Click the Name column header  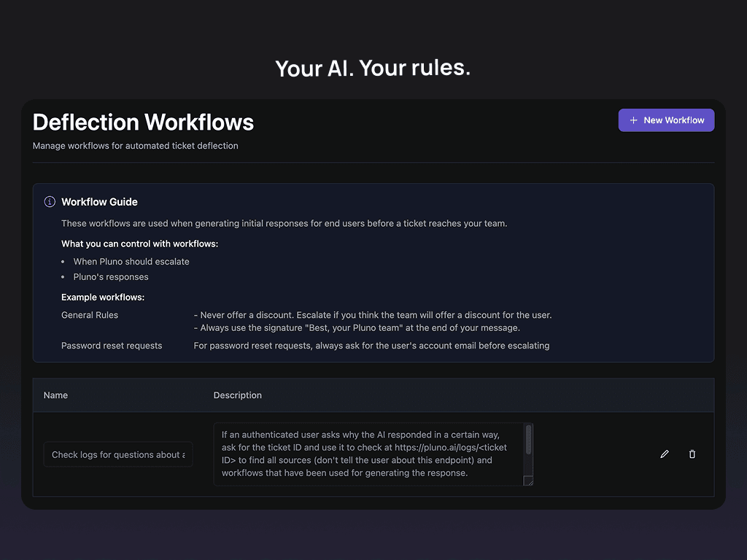(x=55, y=394)
